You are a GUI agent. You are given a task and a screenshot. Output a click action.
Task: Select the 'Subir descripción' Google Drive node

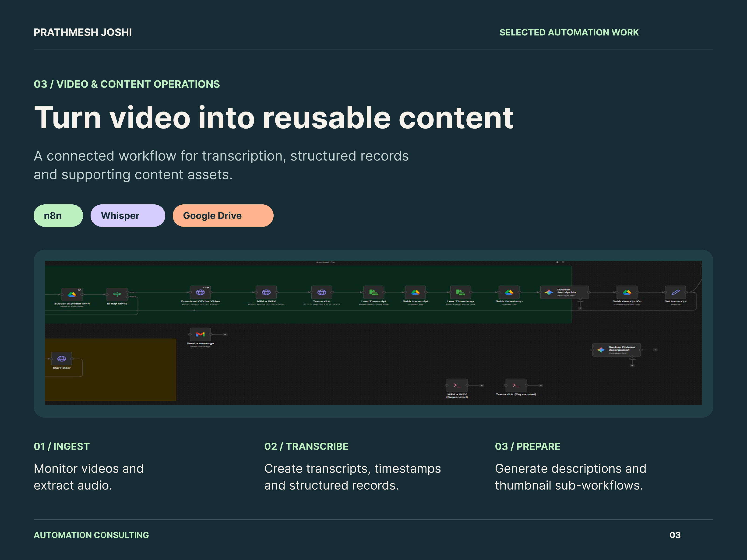627,292
